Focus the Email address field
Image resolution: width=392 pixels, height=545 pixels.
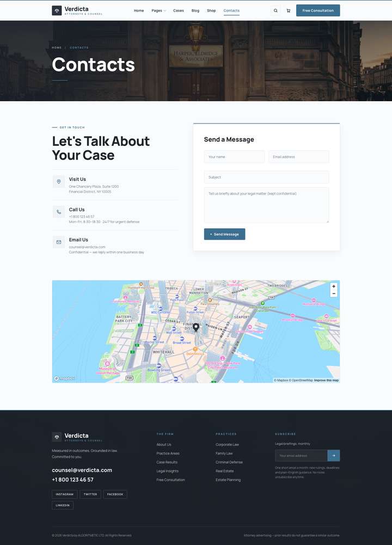pos(298,157)
